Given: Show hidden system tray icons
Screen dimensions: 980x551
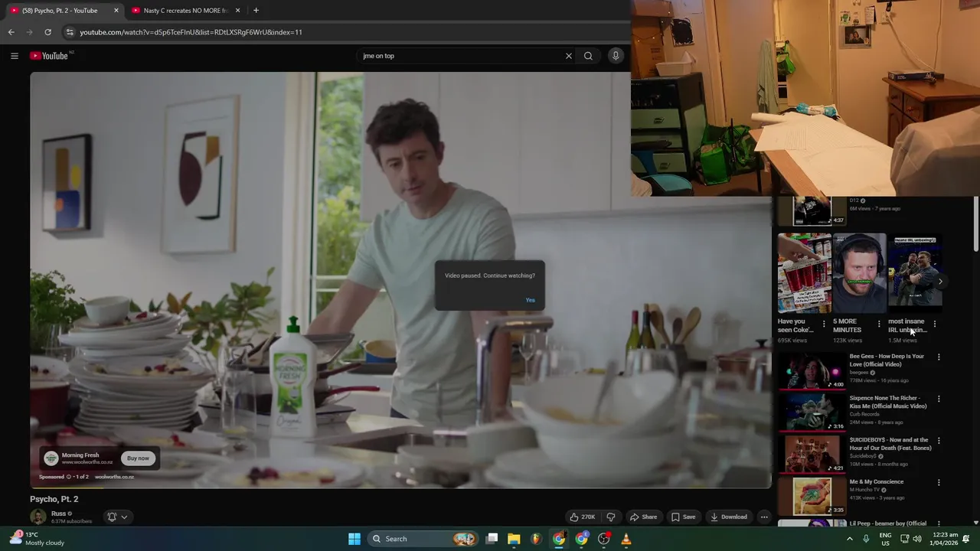Looking at the screenshot, I should click(x=849, y=539).
